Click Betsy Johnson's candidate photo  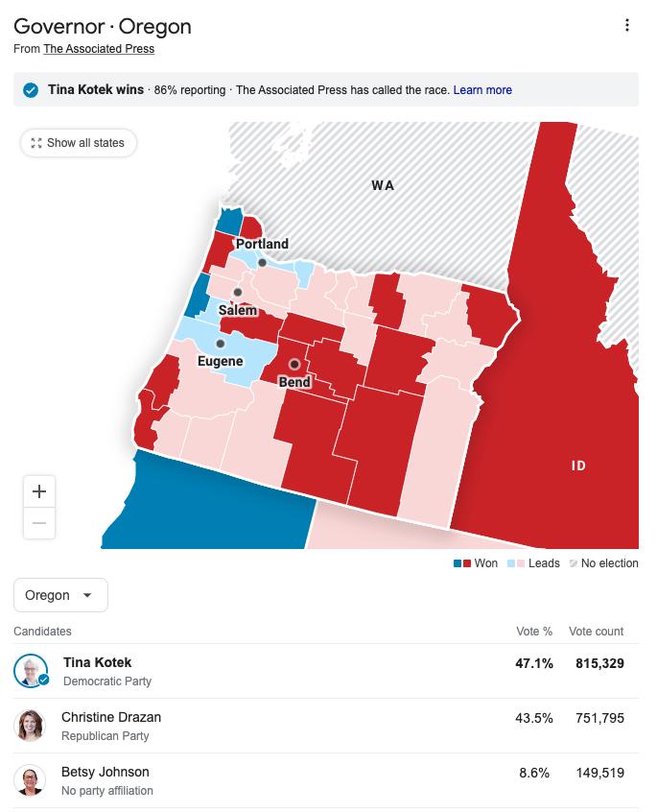pos(31,779)
